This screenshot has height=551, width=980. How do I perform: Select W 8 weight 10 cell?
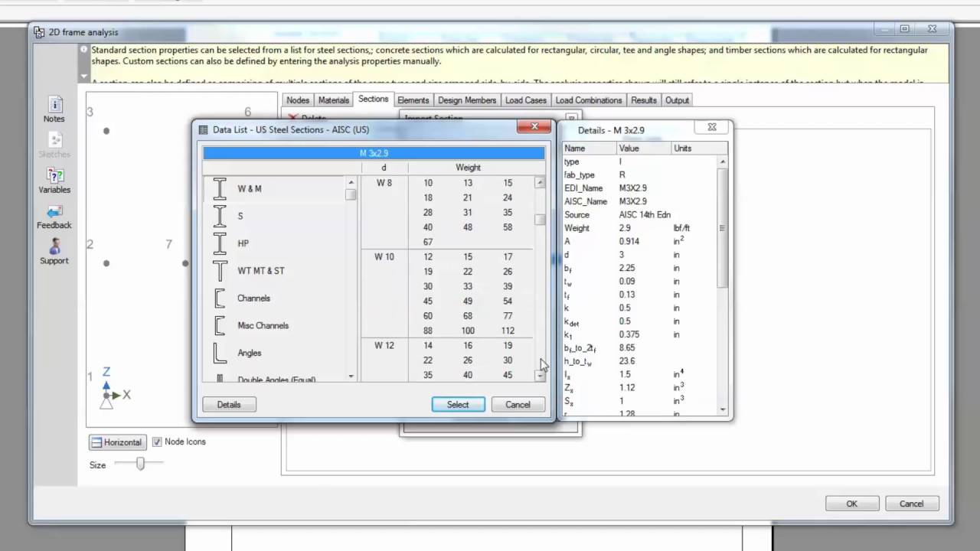(428, 183)
